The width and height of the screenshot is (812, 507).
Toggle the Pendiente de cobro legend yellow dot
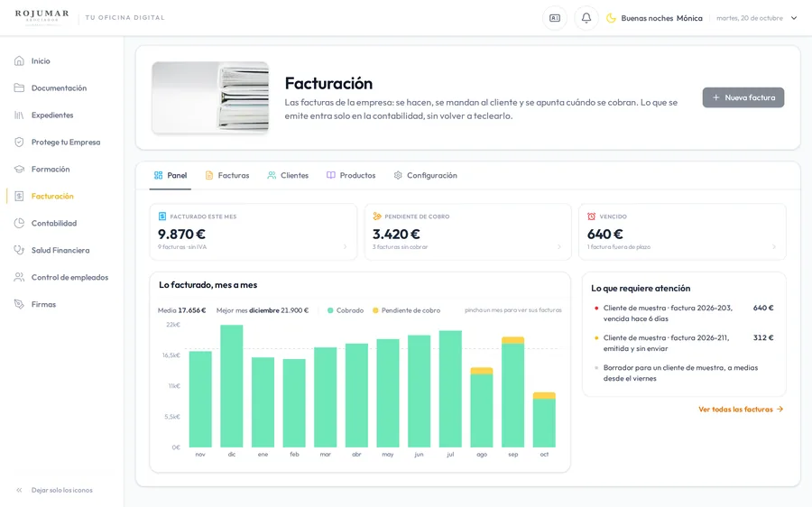[375, 310]
